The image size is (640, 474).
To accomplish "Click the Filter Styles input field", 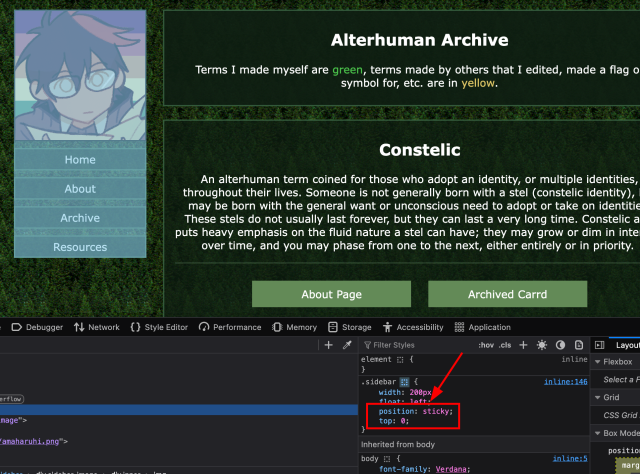I will pos(420,345).
